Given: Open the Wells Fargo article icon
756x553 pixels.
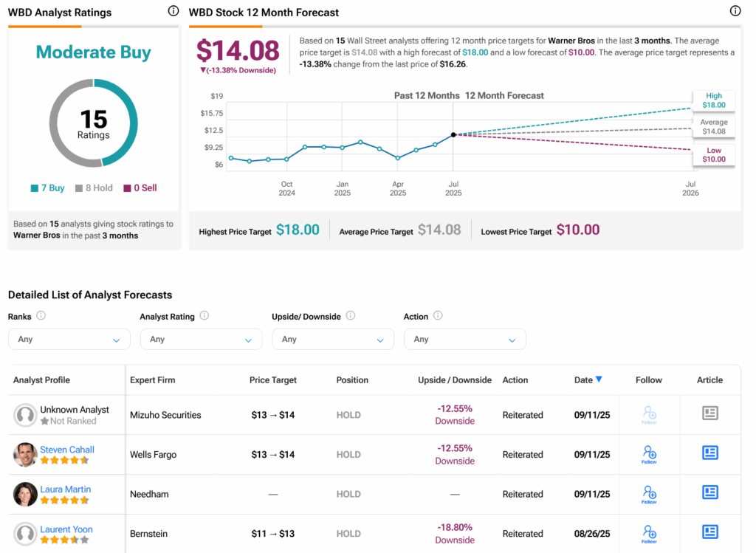Looking at the screenshot, I should 709,453.
